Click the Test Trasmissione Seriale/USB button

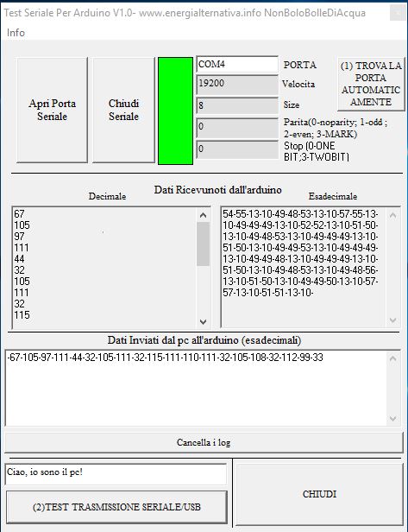pyautogui.click(x=116, y=507)
